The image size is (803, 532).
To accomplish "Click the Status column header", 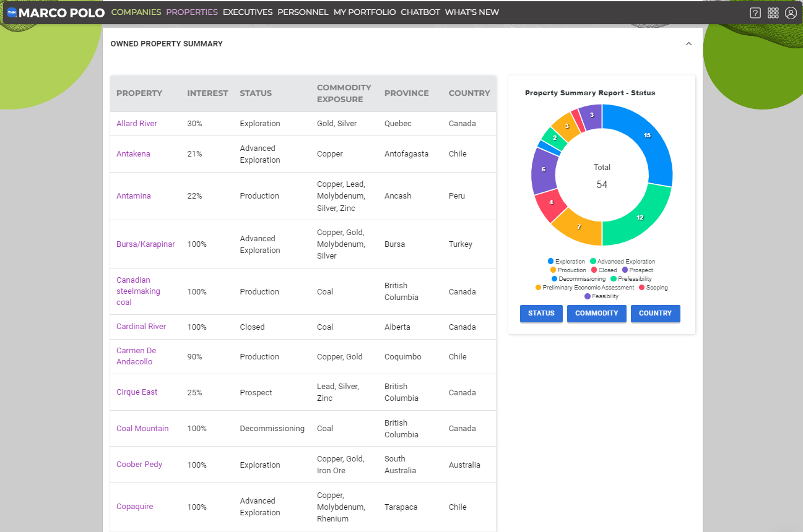I will pos(256,93).
